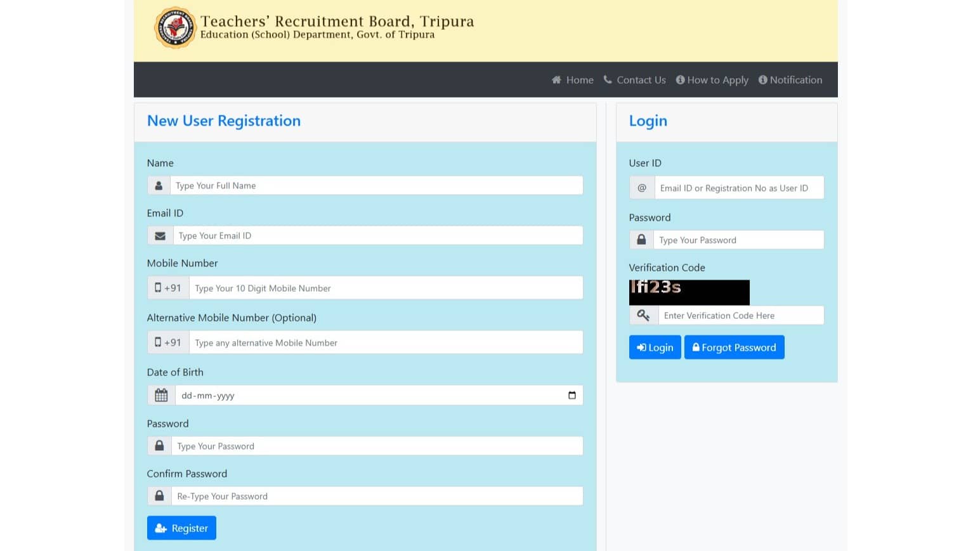Viewport: 980px width, 551px height.
Task: Click the lock icon beside login Password field
Action: pyautogui.click(x=641, y=240)
